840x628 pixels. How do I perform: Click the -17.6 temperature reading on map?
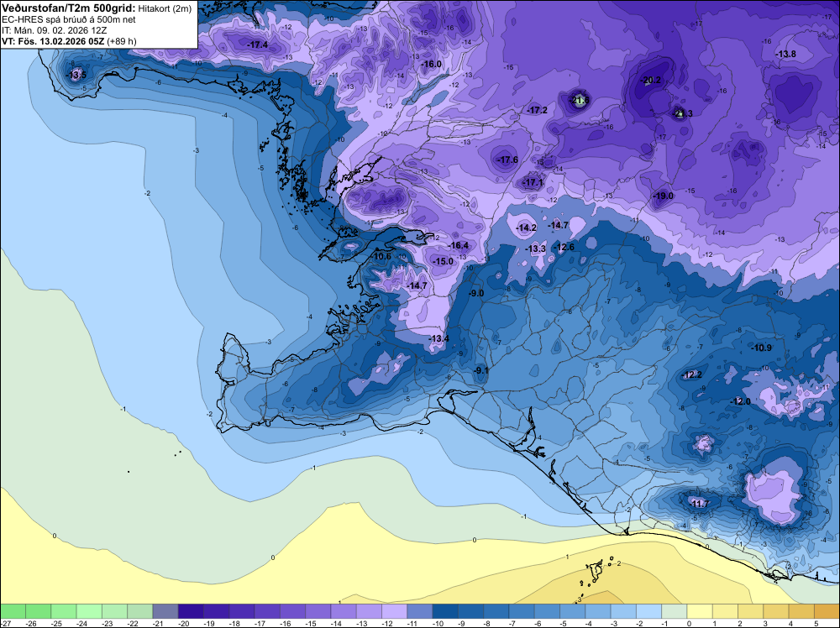(508, 160)
